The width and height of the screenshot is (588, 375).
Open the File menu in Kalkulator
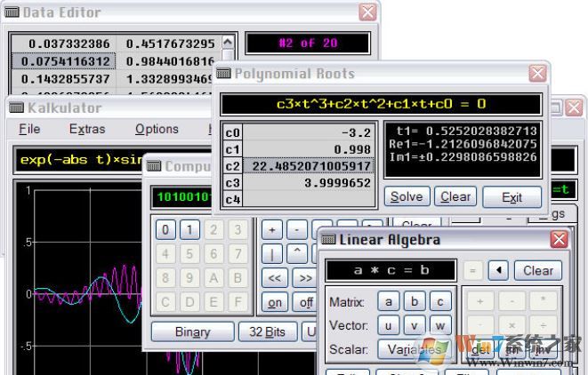[29, 129]
